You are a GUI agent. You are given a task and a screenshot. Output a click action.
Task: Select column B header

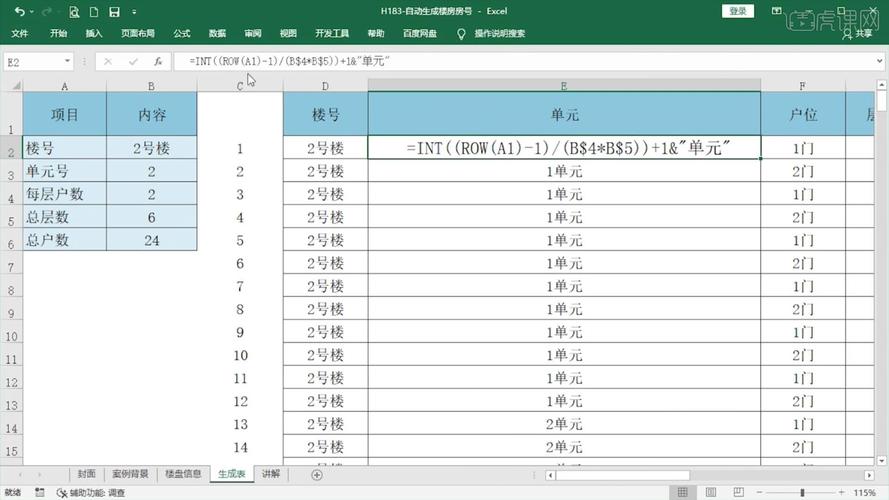click(151, 86)
